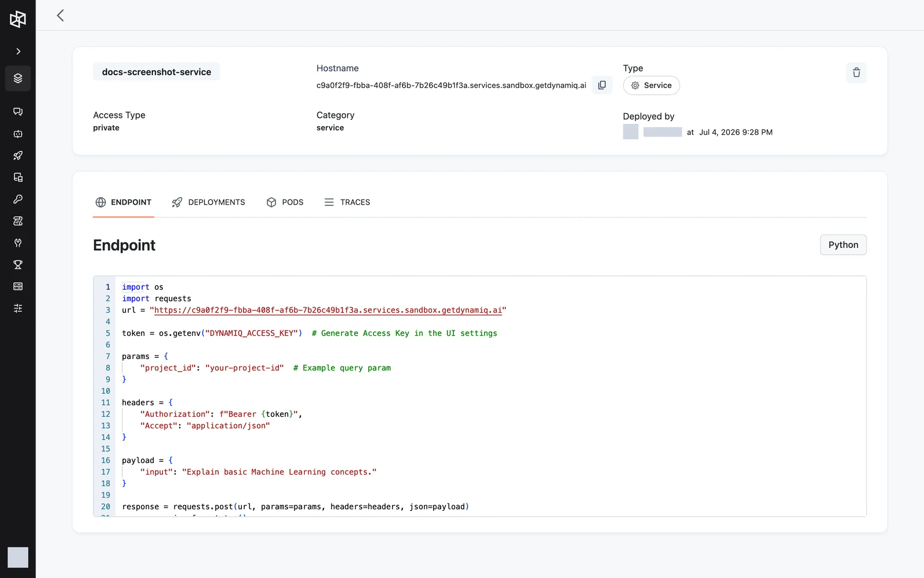Open the rocket sidebar icon
Image resolution: width=924 pixels, height=578 pixels.
point(18,155)
